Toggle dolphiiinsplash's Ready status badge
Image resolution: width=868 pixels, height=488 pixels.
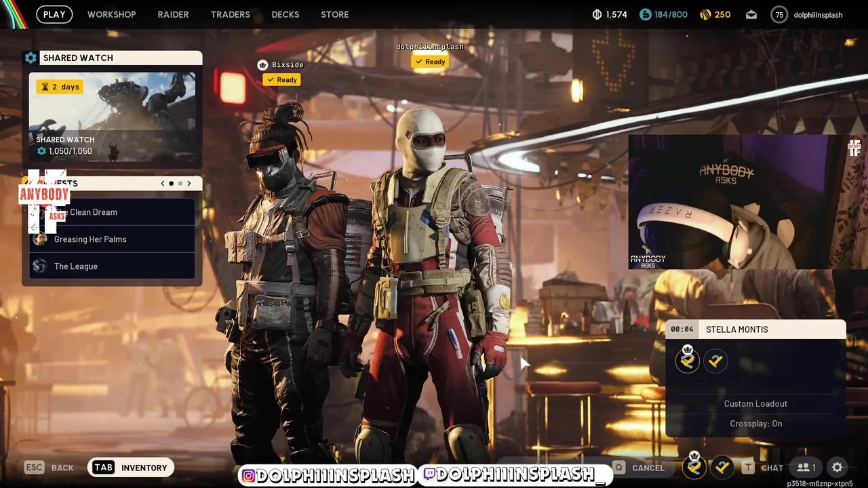[x=430, y=62]
